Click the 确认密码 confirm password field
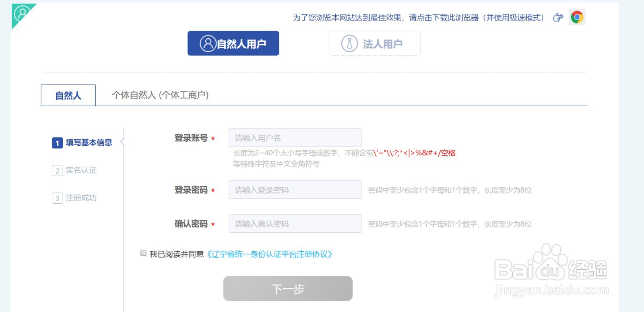The height and width of the screenshot is (312, 644). (295, 223)
